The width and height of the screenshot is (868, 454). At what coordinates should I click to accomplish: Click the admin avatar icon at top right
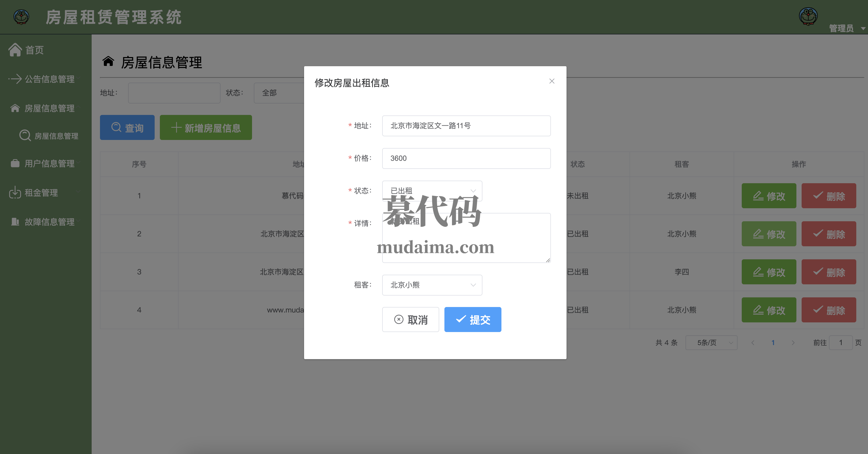(808, 16)
